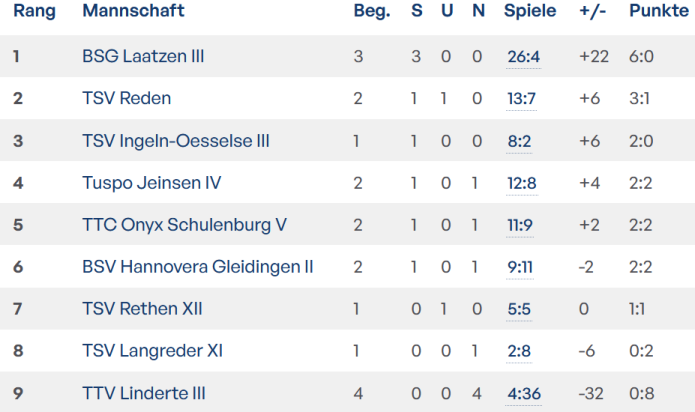Image resolution: width=695 pixels, height=412 pixels.
Task: Open TTC Onyx Schulenburg V link
Action: (184, 225)
